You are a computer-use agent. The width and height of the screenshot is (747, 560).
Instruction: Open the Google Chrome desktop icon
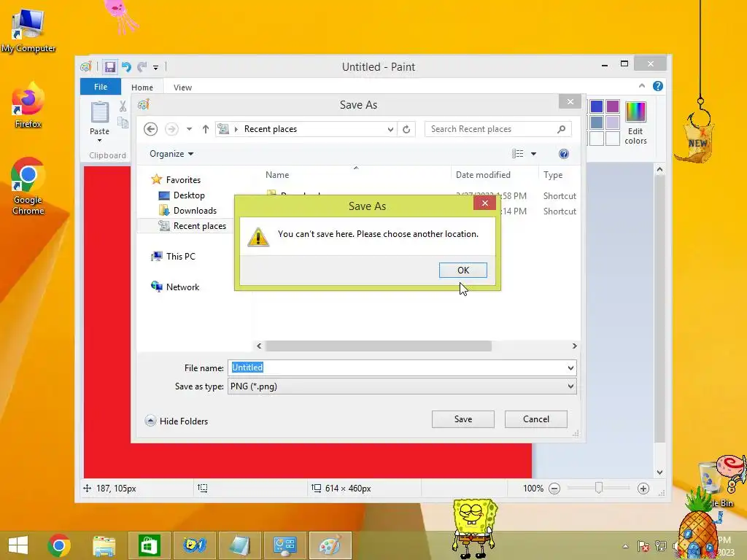click(x=28, y=186)
